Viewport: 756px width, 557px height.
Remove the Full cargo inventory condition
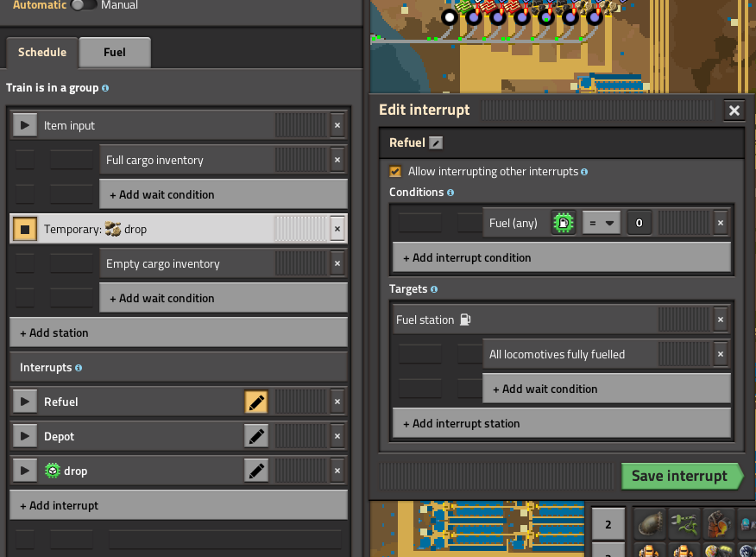pyautogui.click(x=337, y=160)
